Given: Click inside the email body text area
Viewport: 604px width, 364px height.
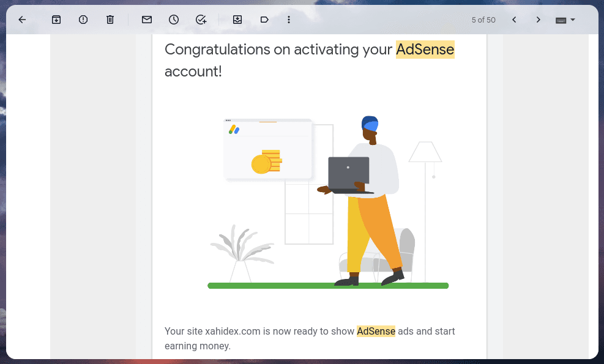Looking at the screenshot, I should pyautogui.click(x=309, y=338).
